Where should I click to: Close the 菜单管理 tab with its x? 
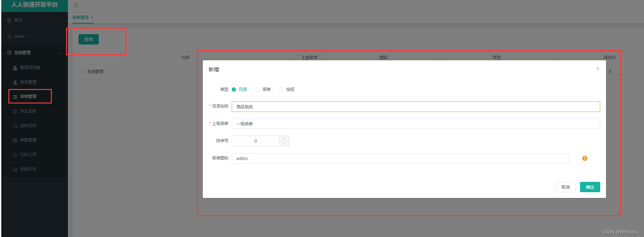[x=92, y=18]
